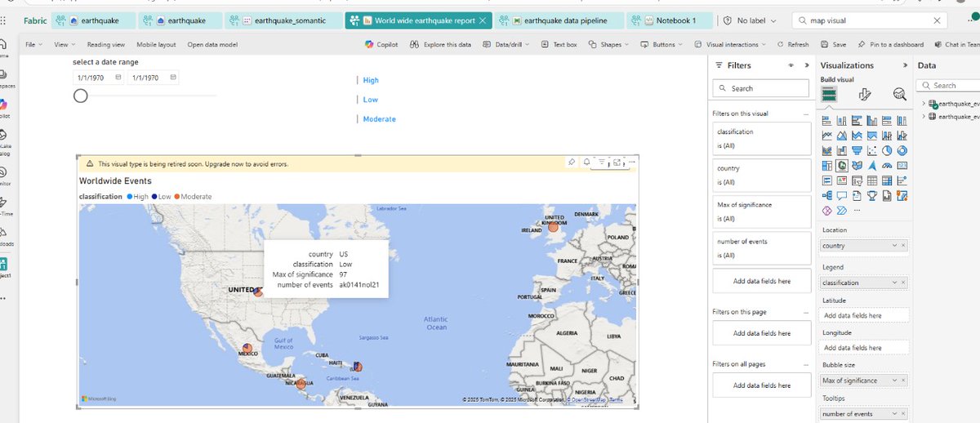Select the scatter chart visual icon
This screenshot has height=423, width=980.
point(872,150)
